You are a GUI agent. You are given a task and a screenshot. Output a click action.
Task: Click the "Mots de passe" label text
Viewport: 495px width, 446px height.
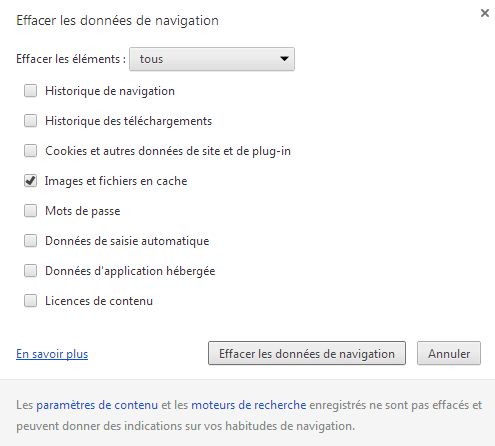point(83,211)
